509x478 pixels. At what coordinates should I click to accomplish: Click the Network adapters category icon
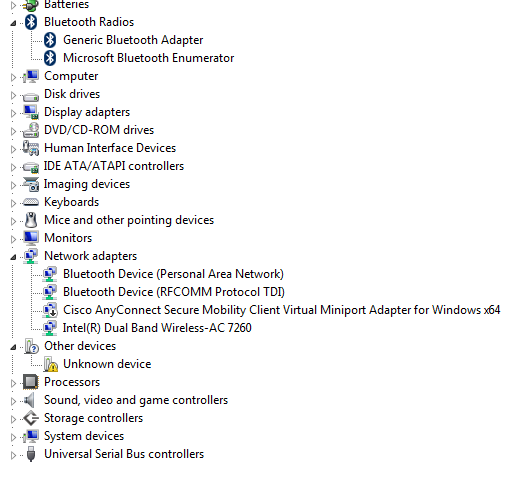point(31,256)
